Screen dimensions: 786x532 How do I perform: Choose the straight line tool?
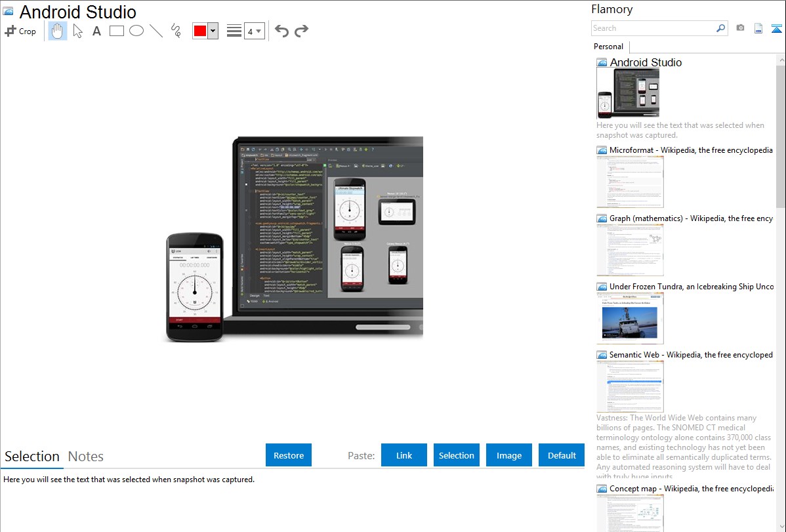coord(156,31)
